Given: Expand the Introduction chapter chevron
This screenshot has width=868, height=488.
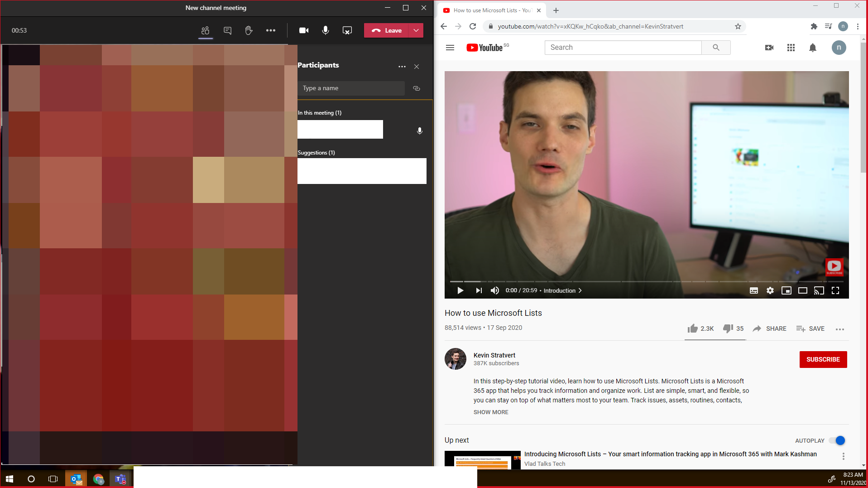Looking at the screenshot, I should click(x=580, y=290).
